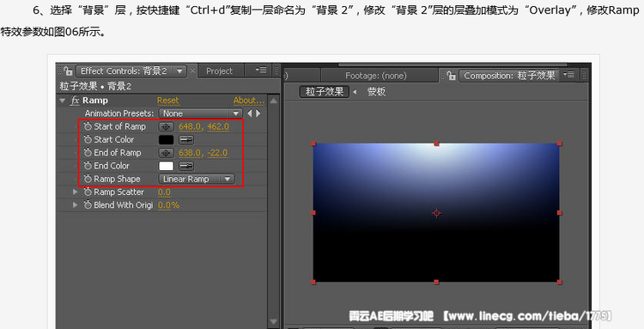Open the black Start Color swatch
This screenshot has width=644, height=329.
pyautogui.click(x=166, y=140)
